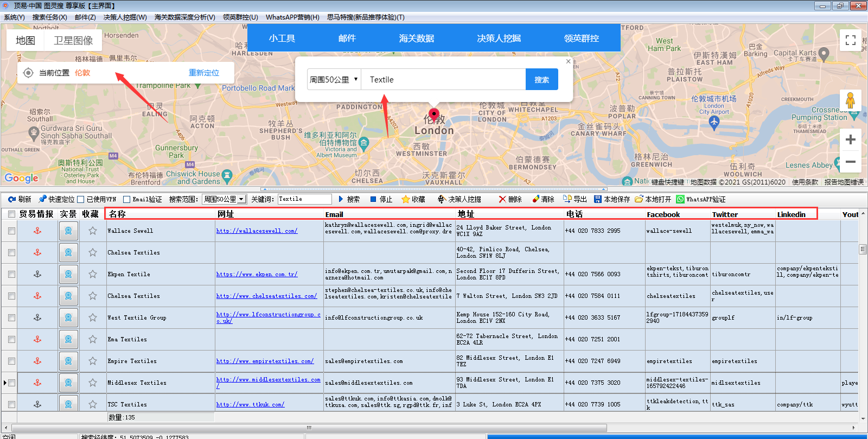This screenshot has width=868, height=439.
Task: Click the 收藏 star in the toolbar
Action: [x=405, y=199]
